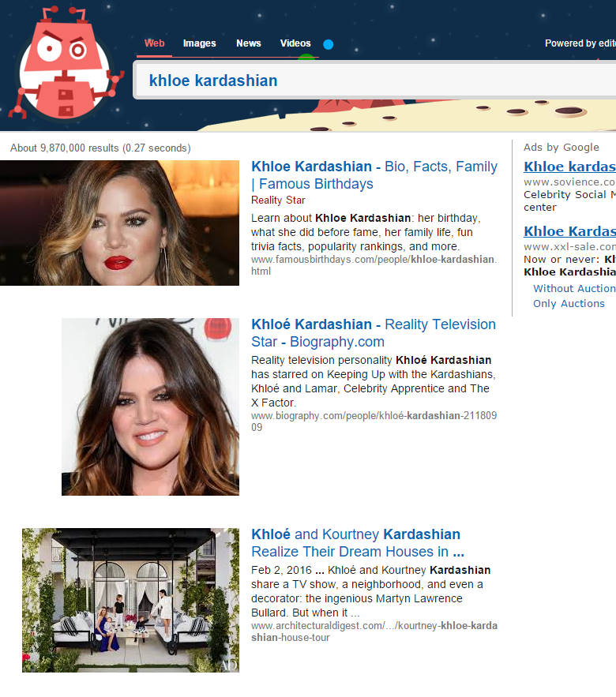
Task: Focus the search box containing khloe kardashian
Action: [x=374, y=80]
